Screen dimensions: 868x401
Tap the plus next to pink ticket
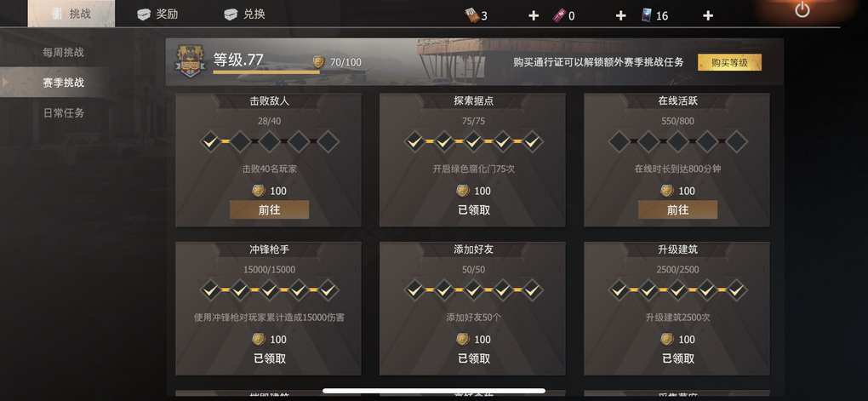[x=620, y=15]
